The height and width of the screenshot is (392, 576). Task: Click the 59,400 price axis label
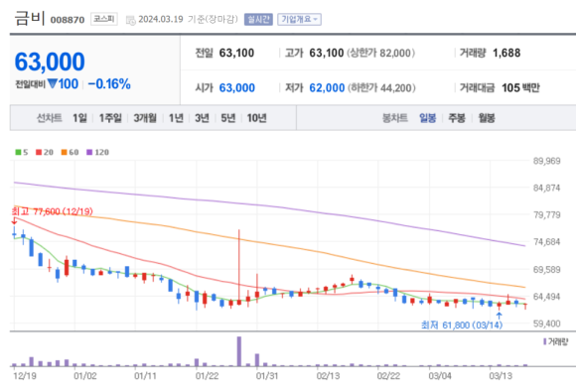click(x=546, y=324)
